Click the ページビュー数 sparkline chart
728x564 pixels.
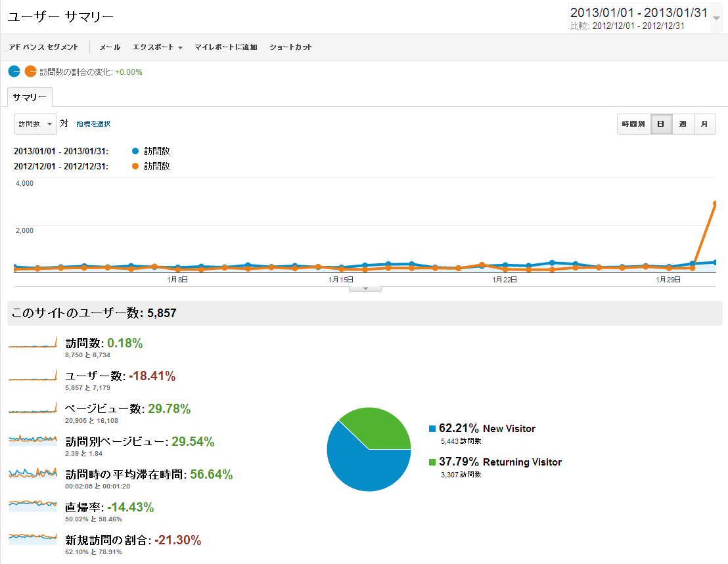pyautogui.click(x=33, y=408)
